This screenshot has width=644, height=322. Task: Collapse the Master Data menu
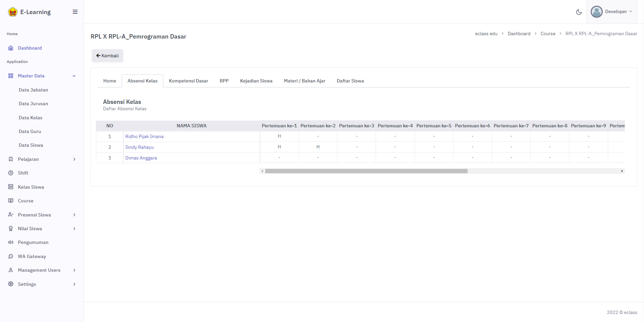pos(74,76)
